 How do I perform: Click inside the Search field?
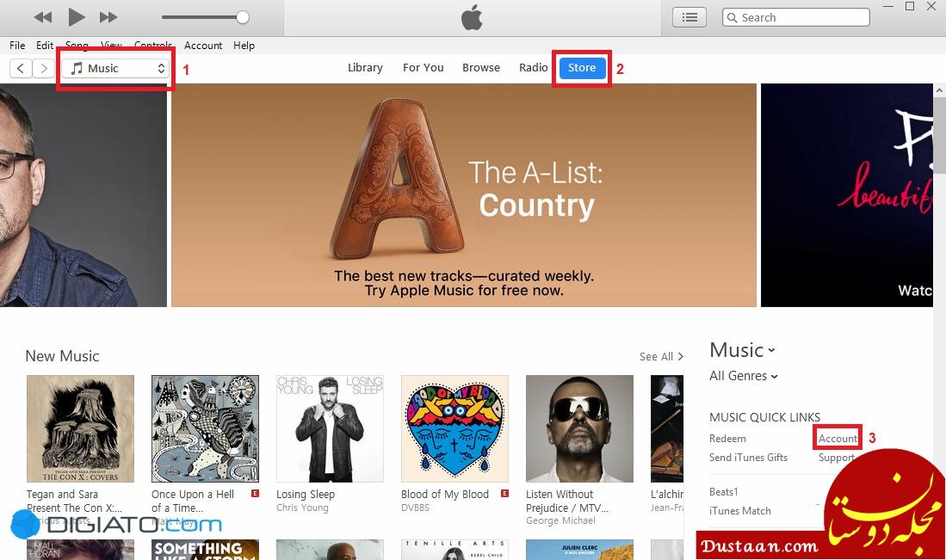pyautogui.click(x=795, y=17)
